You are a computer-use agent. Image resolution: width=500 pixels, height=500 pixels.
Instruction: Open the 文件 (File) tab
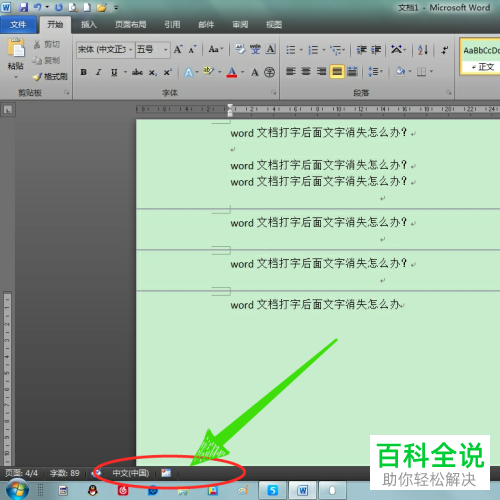[18, 24]
